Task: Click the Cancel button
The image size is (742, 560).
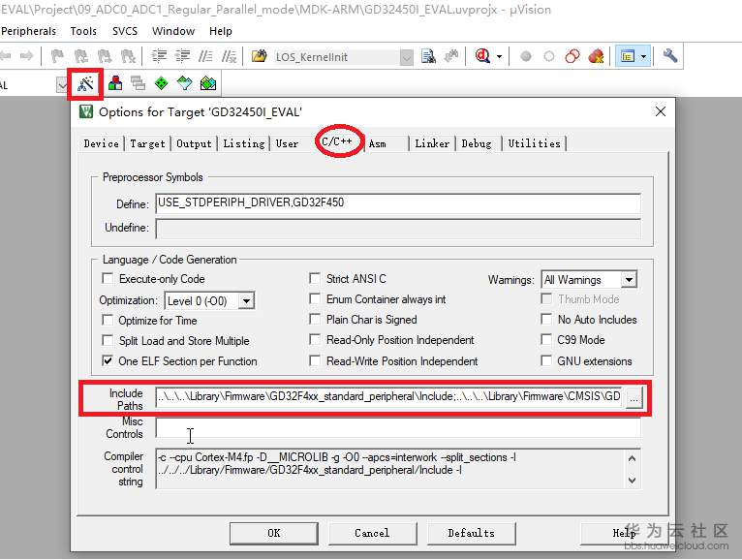Action: coord(372,533)
